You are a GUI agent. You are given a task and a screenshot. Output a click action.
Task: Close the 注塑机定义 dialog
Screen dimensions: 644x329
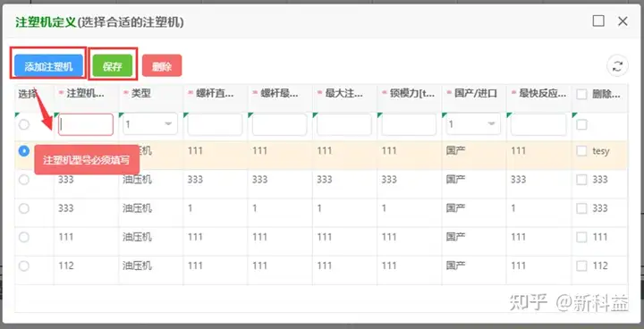(623, 21)
